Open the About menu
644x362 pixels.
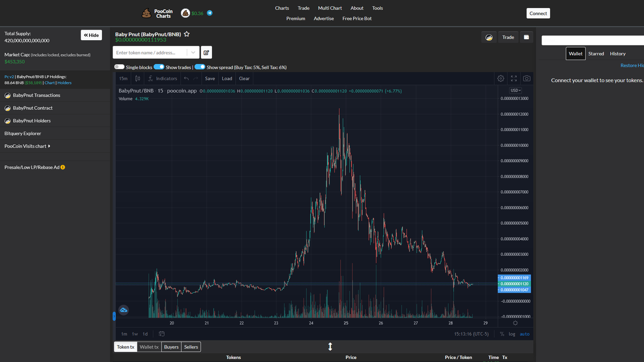point(357,8)
